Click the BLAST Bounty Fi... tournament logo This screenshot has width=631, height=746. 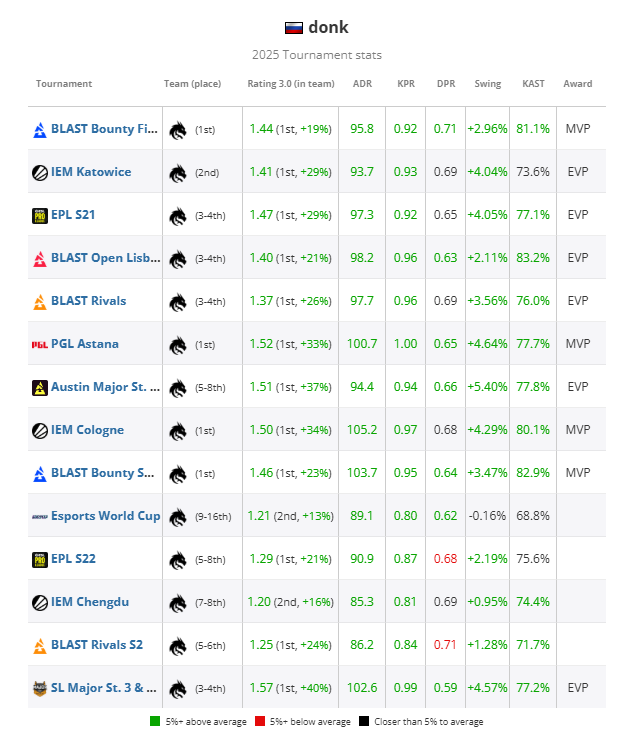pyautogui.click(x=39, y=129)
